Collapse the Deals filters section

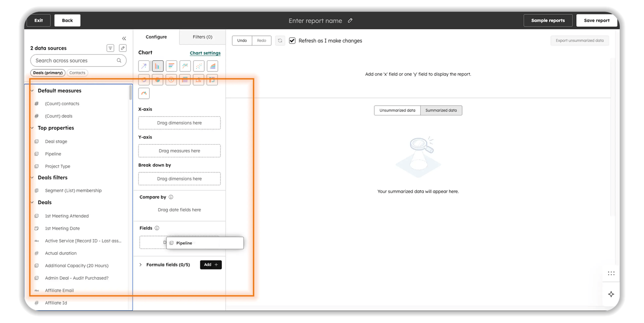[32, 177]
